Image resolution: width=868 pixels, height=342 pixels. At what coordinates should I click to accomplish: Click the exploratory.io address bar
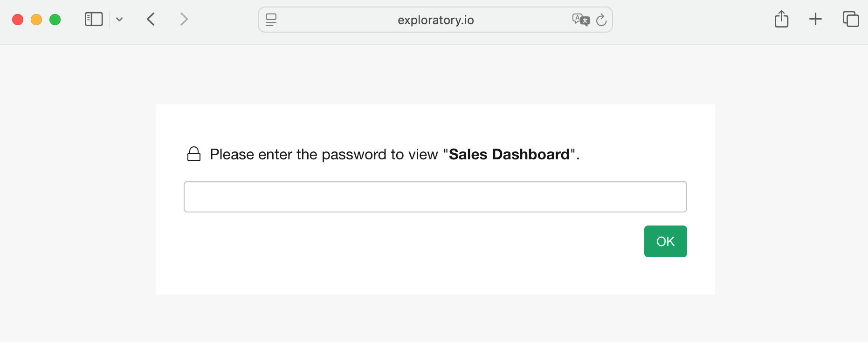pyautogui.click(x=435, y=20)
